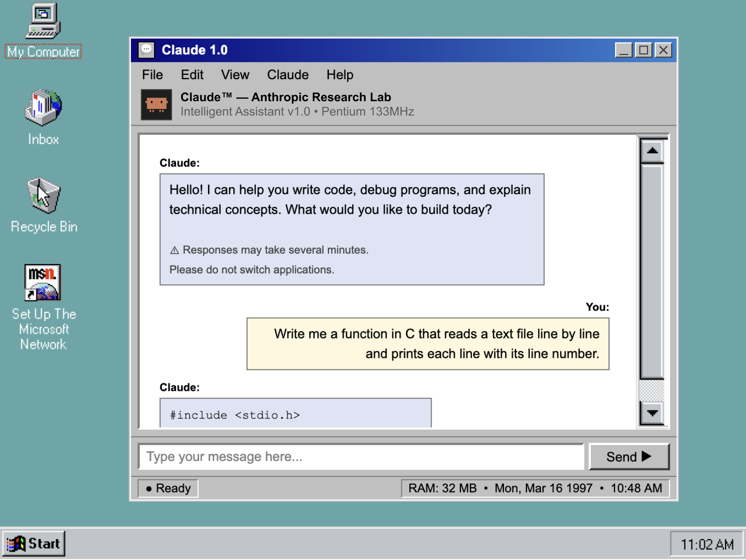Image resolution: width=746 pixels, height=560 pixels.
Task: Open the Recycle Bin icon
Action: pyautogui.click(x=44, y=196)
